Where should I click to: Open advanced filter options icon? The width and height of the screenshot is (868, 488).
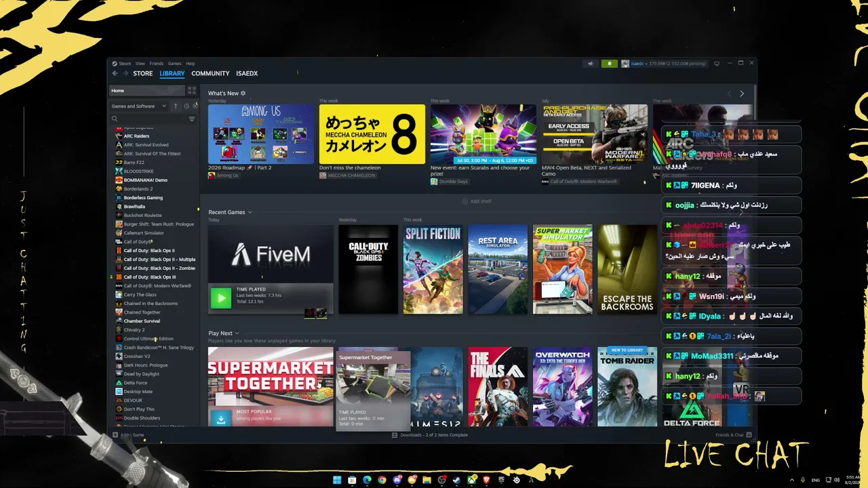(x=192, y=119)
